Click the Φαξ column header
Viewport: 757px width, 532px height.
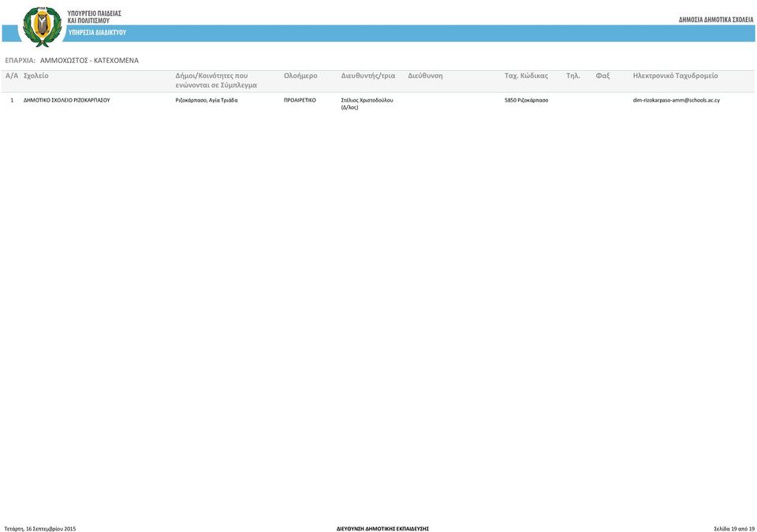pos(602,76)
